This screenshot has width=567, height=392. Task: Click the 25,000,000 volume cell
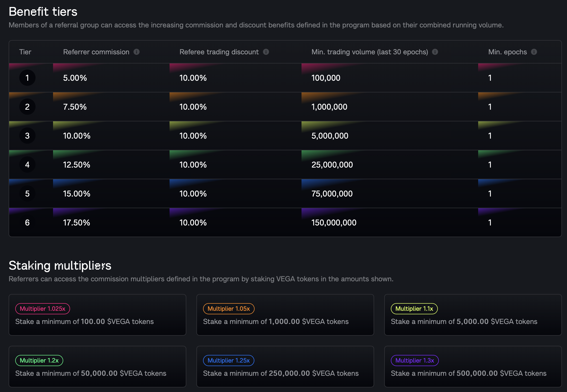point(332,165)
